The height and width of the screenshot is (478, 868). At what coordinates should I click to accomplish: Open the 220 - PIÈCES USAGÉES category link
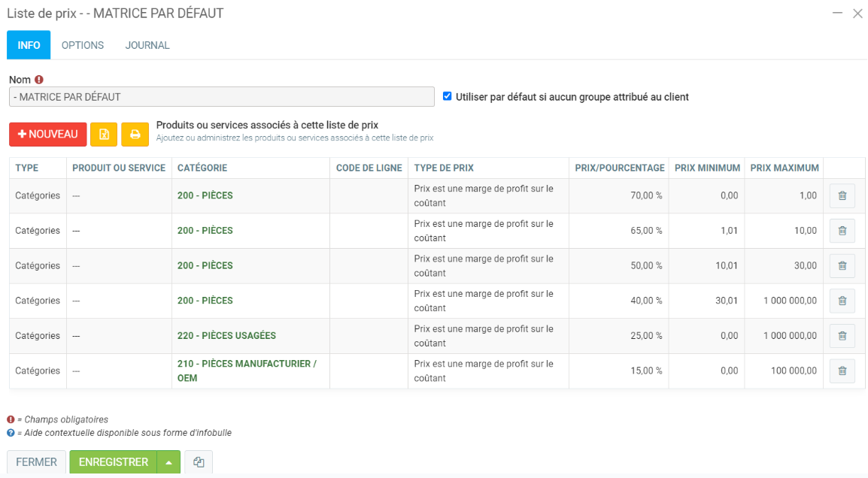click(x=226, y=336)
